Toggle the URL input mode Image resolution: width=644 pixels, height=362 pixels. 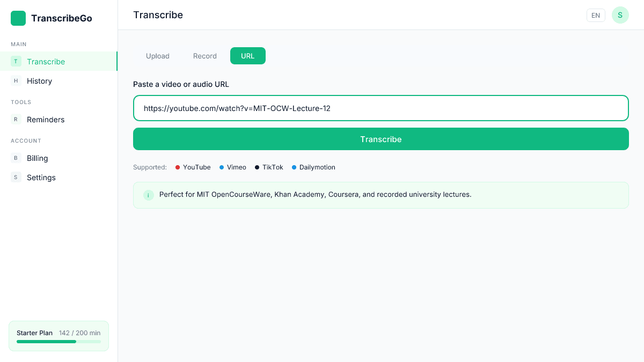(247, 56)
